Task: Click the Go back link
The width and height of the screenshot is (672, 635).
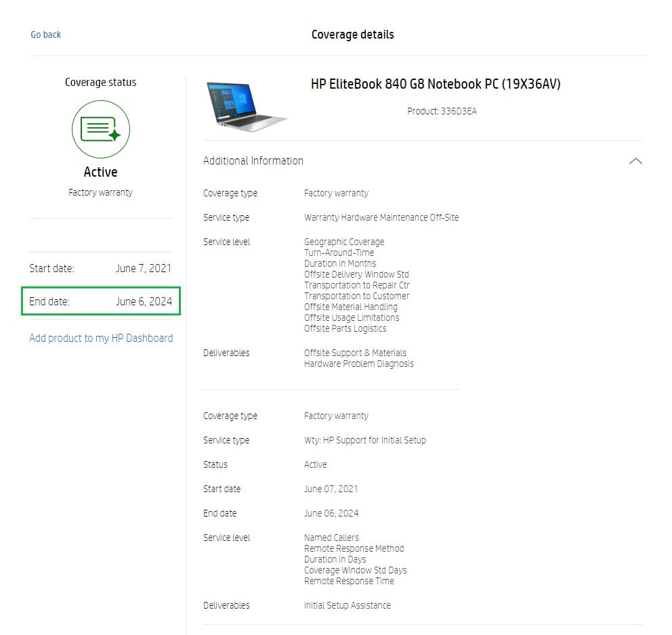Action: [x=45, y=35]
